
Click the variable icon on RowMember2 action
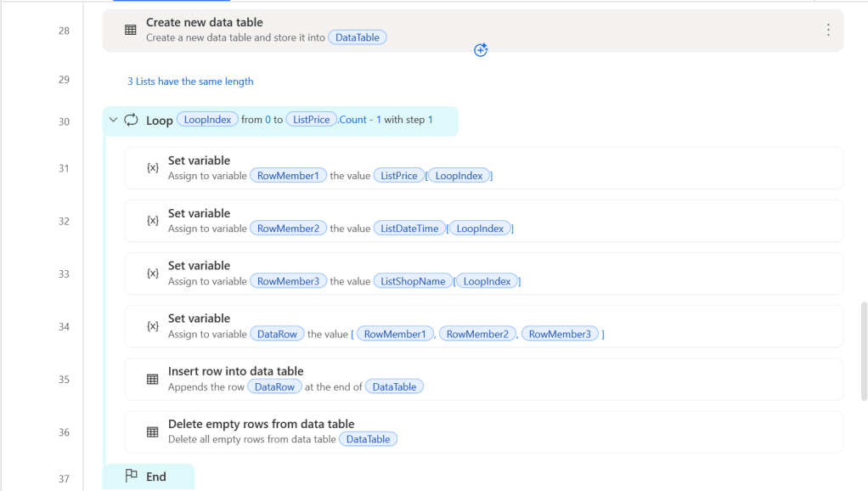(153, 221)
